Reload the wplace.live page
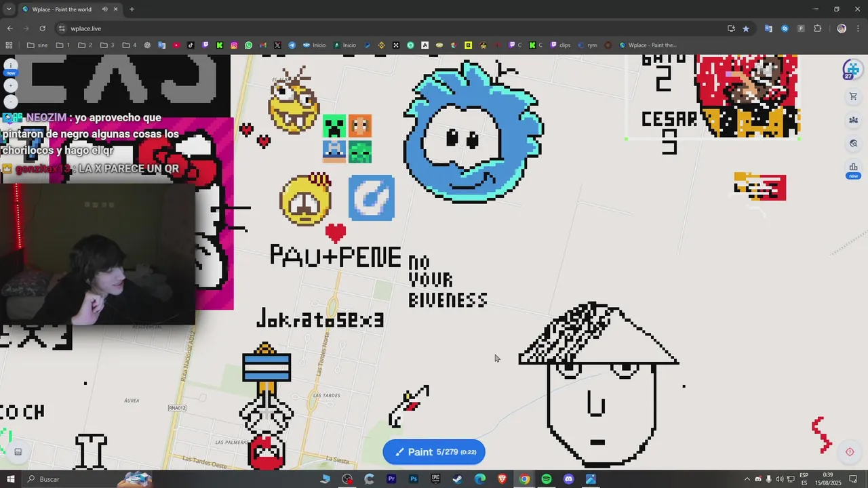The width and height of the screenshot is (868, 488). [42, 28]
